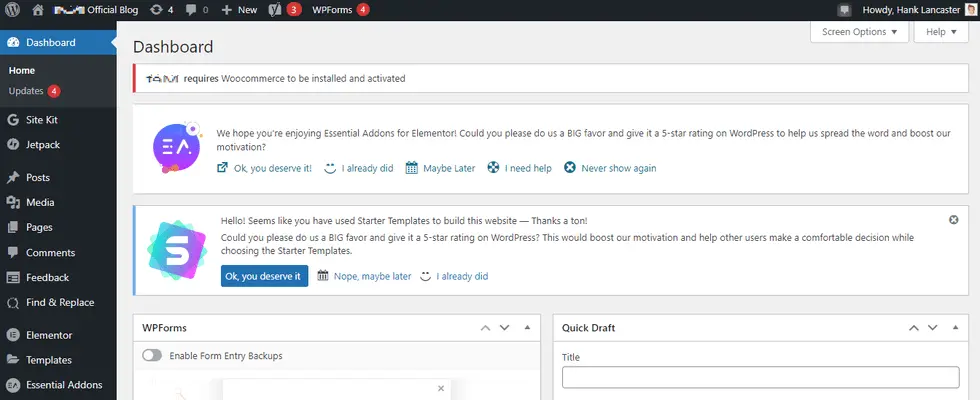Image resolution: width=980 pixels, height=400 pixels.
Task: Open Site Kit from sidebar
Action: click(x=46, y=119)
